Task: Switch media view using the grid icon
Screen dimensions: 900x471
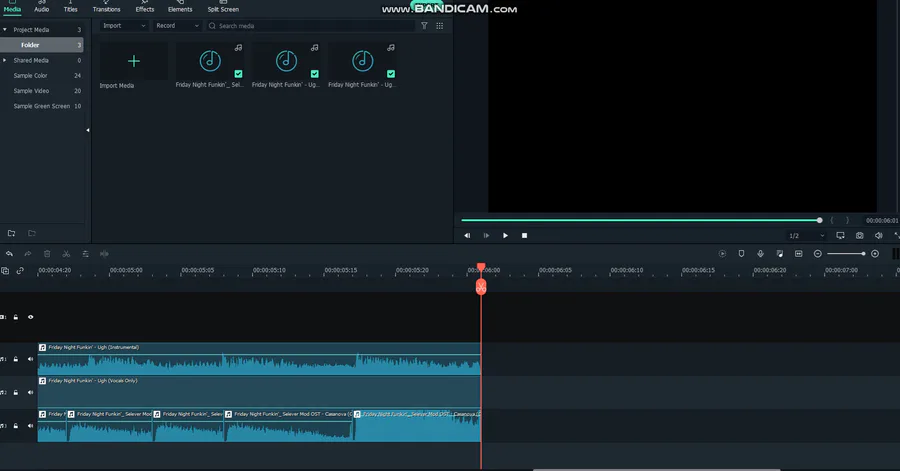Action: coord(440,26)
